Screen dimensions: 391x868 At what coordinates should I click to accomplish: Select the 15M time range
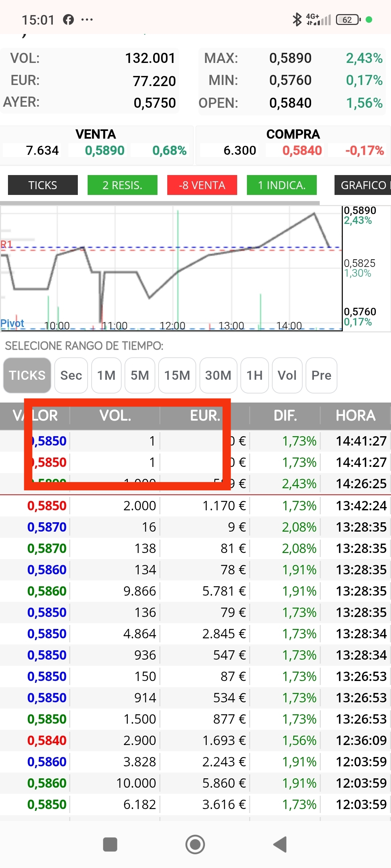click(177, 375)
